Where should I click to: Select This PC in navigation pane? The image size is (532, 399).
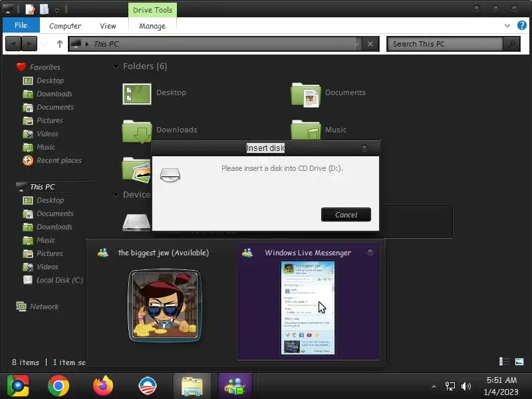(x=42, y=187)
